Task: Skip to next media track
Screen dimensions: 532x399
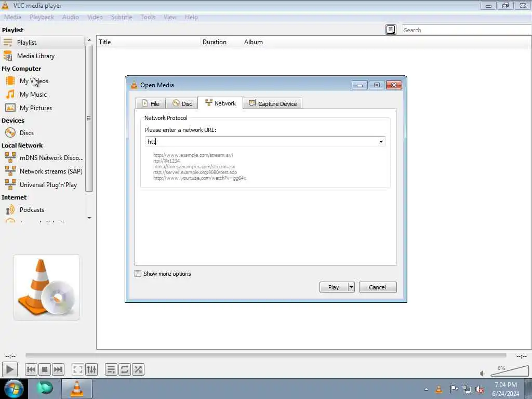Action: pos(58,369)
